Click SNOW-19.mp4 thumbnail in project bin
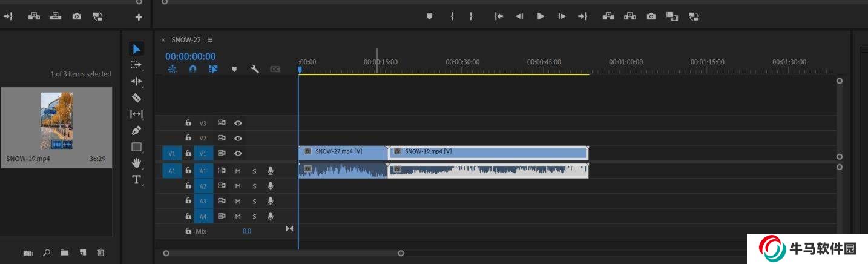 [x=56, y=120]
